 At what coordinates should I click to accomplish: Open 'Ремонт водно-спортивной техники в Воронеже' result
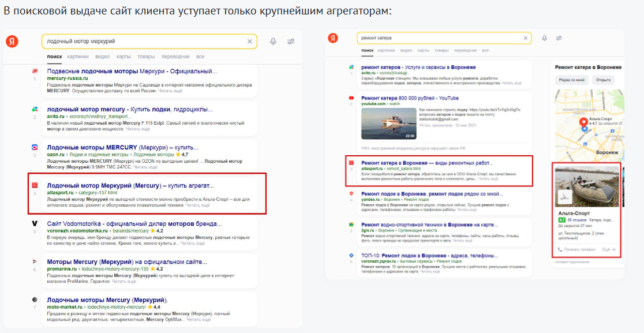429,225
